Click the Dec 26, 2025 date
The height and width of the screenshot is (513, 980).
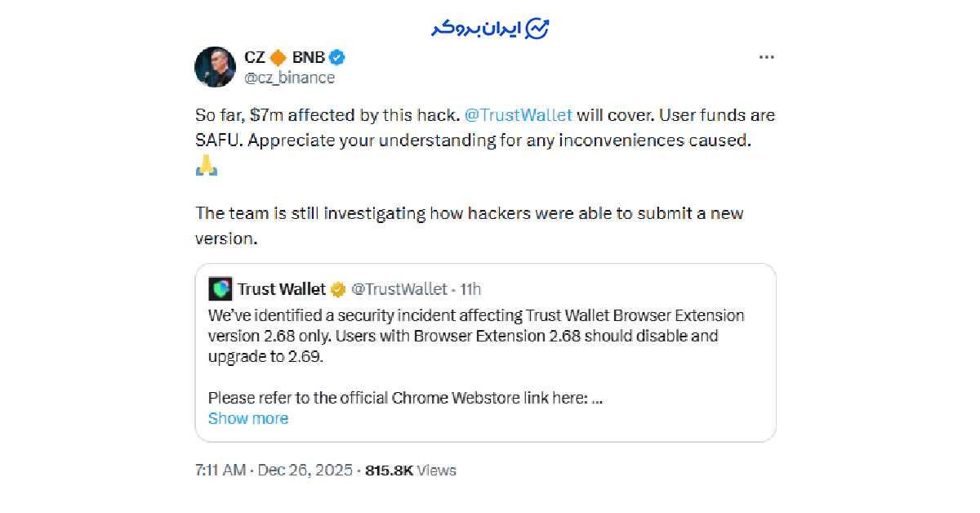[x=306, y=471]
